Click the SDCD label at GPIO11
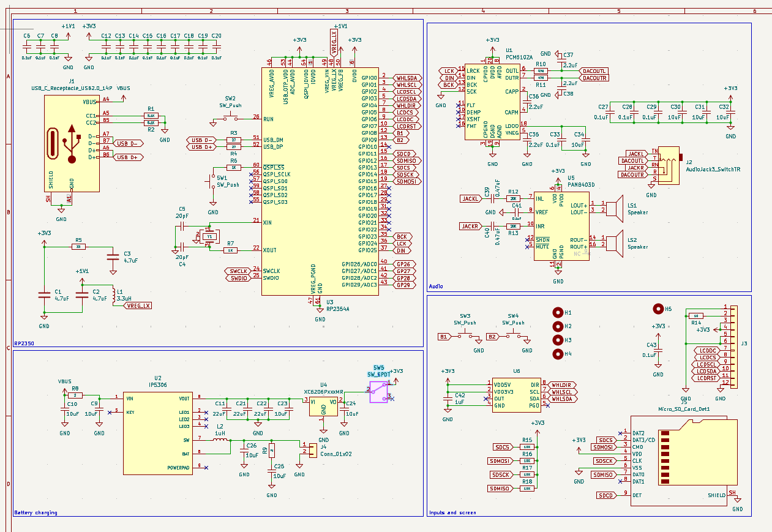 pos(403,154)
